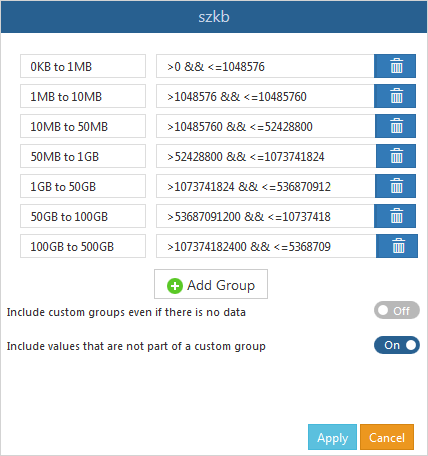Edit the group name 0KB to 1MB
The image size is (428, 456).
[83, 66]
